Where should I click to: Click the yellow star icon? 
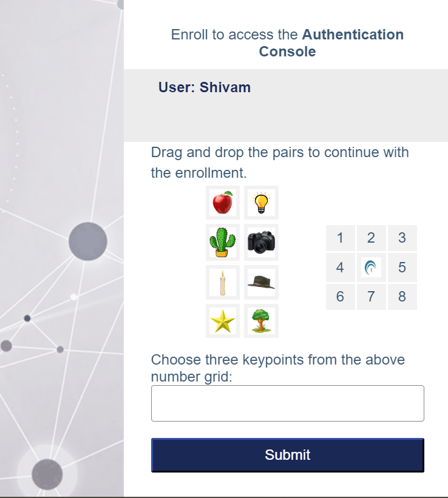(x=223, y=321)
